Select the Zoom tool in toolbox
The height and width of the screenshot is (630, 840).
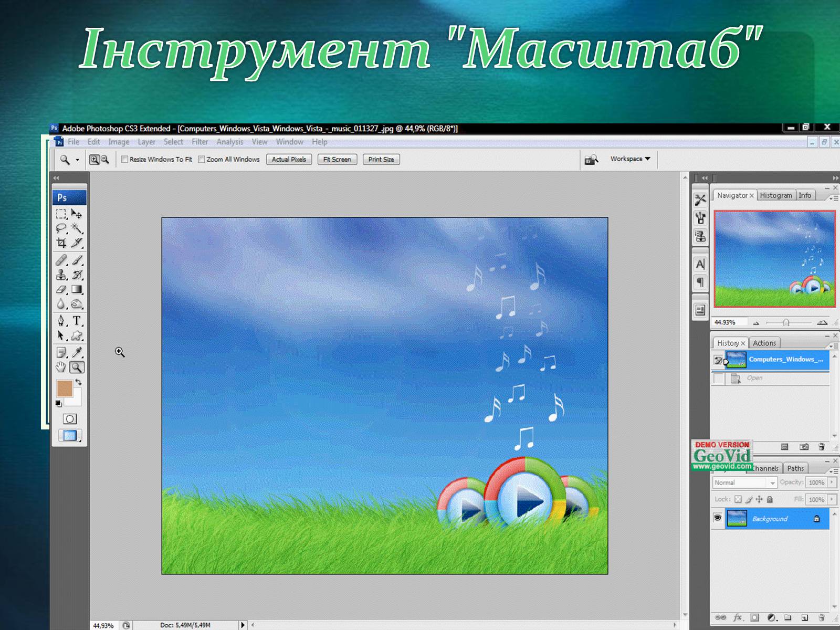point(77,367)
